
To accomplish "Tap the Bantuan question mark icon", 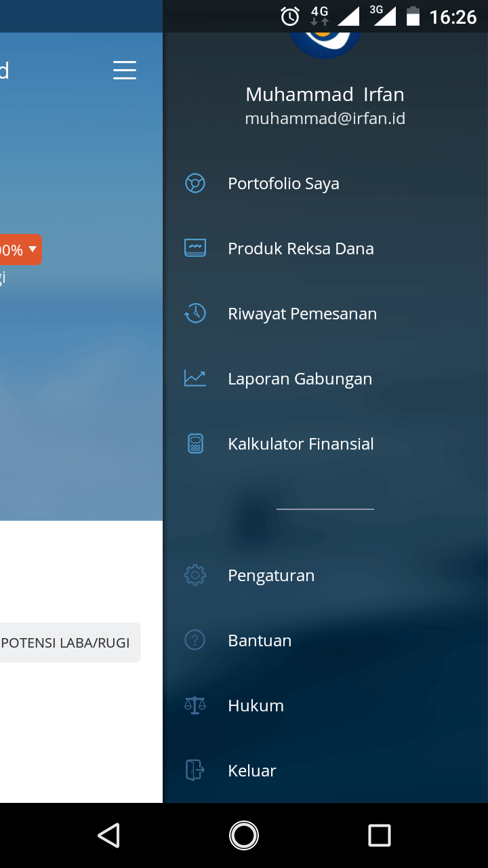I will [195, 640].
